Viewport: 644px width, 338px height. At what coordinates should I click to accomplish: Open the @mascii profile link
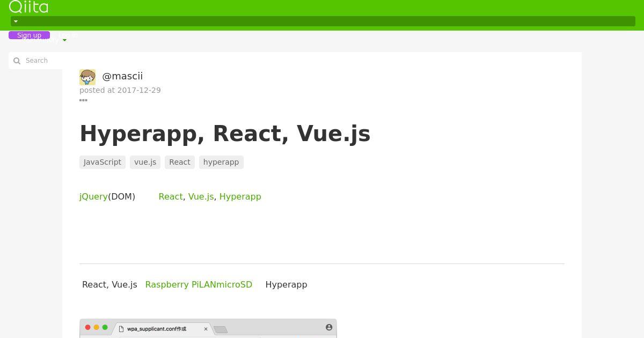point(122,76)
